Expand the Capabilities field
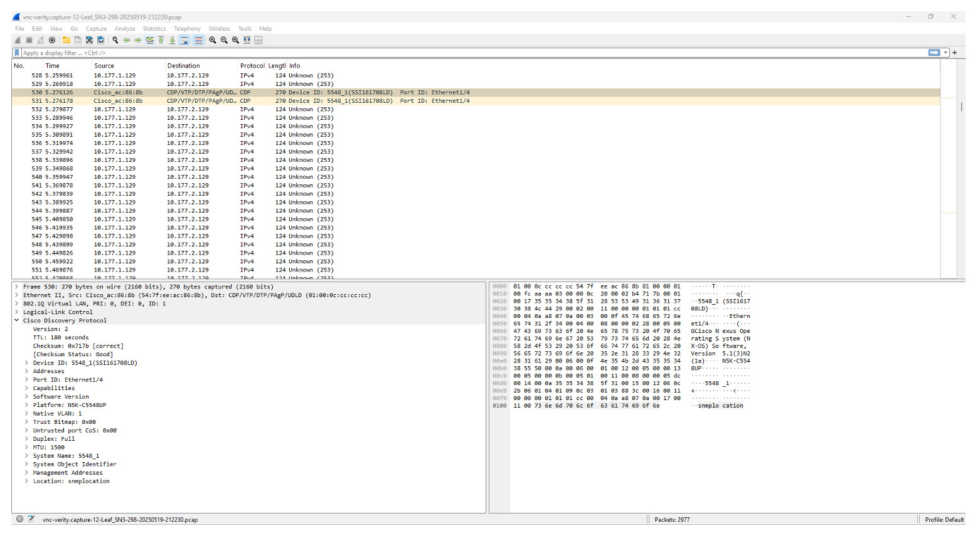The width and height of the screenshot is (980, 538). pyautogui.click(x=26, y=388)
